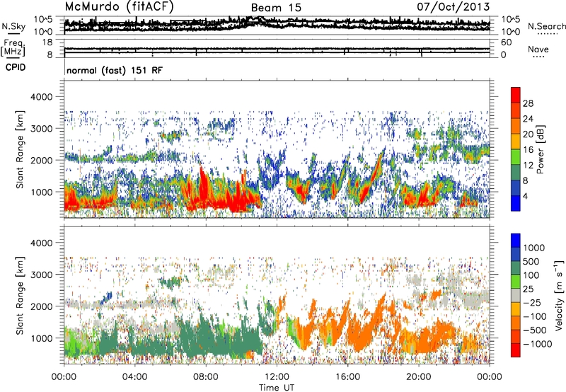
Task: Click the N.Search legend label
Action: pyautogui.click(x=546, y=26)
